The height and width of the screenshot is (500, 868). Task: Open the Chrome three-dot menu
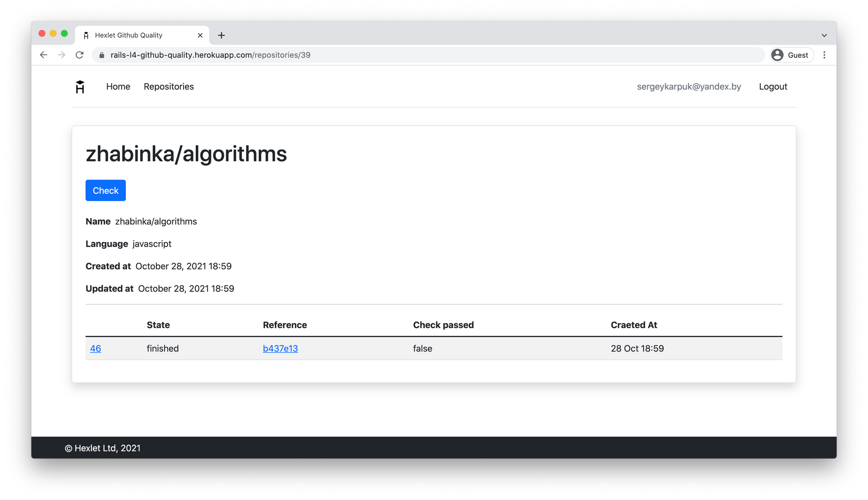tap(824, 55)
